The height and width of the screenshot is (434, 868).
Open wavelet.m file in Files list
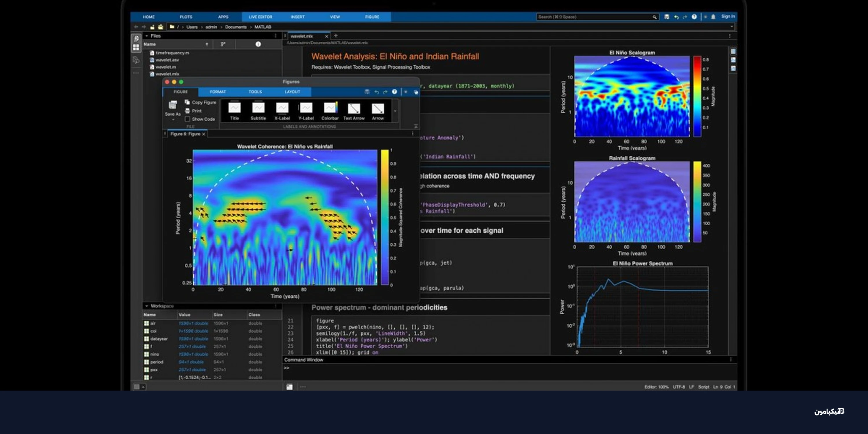[x=165, y=67]
